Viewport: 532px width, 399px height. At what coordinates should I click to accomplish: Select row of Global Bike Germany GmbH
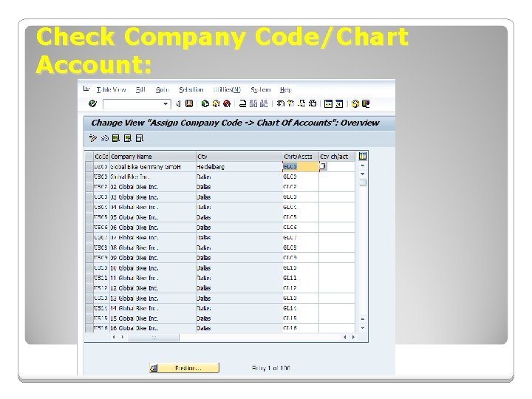[89, 166]
